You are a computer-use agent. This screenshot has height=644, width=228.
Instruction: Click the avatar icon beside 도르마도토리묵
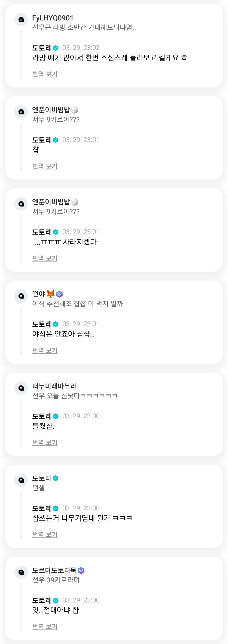21,572
